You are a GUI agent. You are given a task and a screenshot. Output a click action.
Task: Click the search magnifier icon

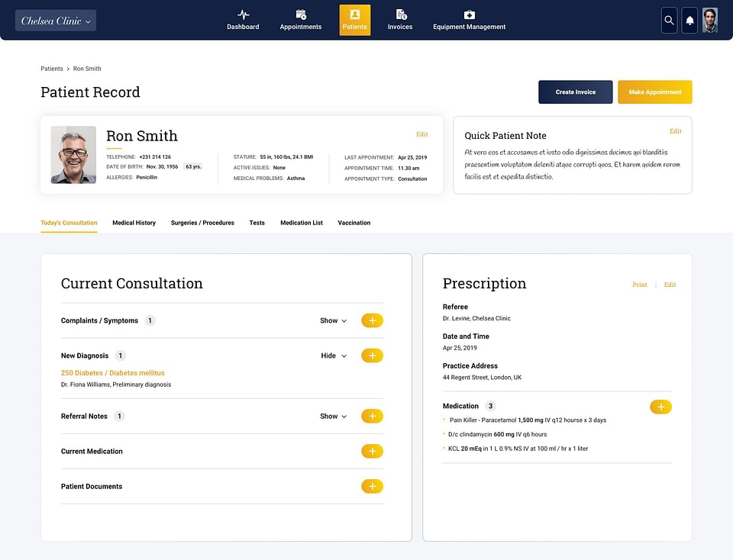(x=669, y=21)
